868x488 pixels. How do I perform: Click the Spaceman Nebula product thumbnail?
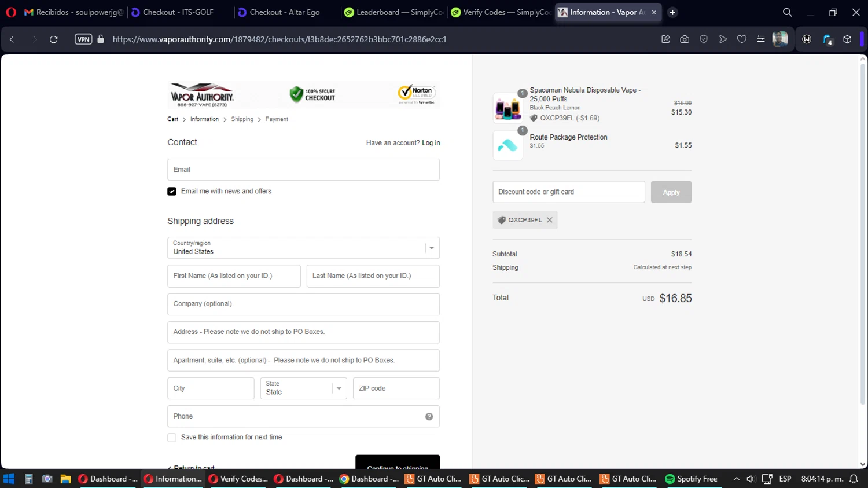(x=507, y=108)
